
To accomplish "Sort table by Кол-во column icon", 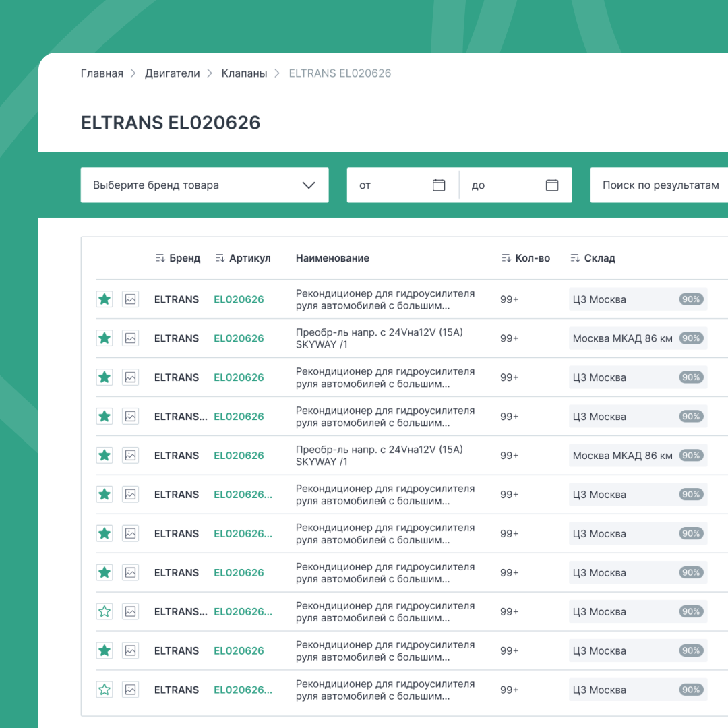I will click(506, 258).
